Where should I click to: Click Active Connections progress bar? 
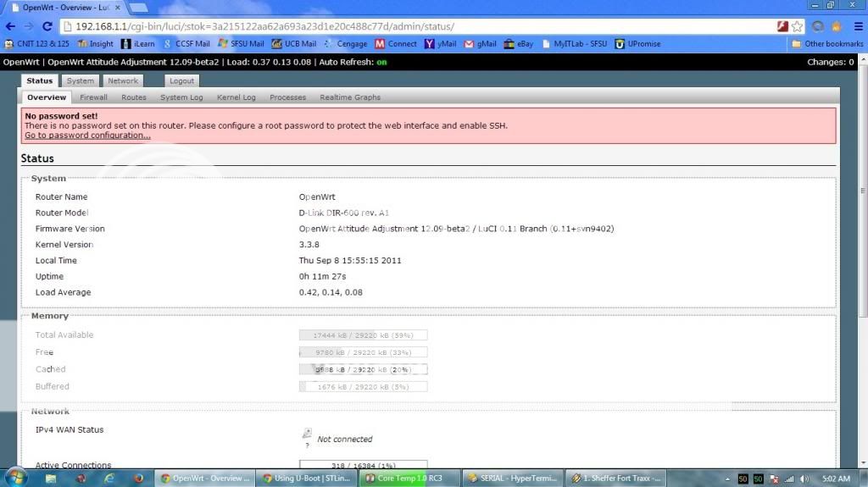[x=363, y=465]
